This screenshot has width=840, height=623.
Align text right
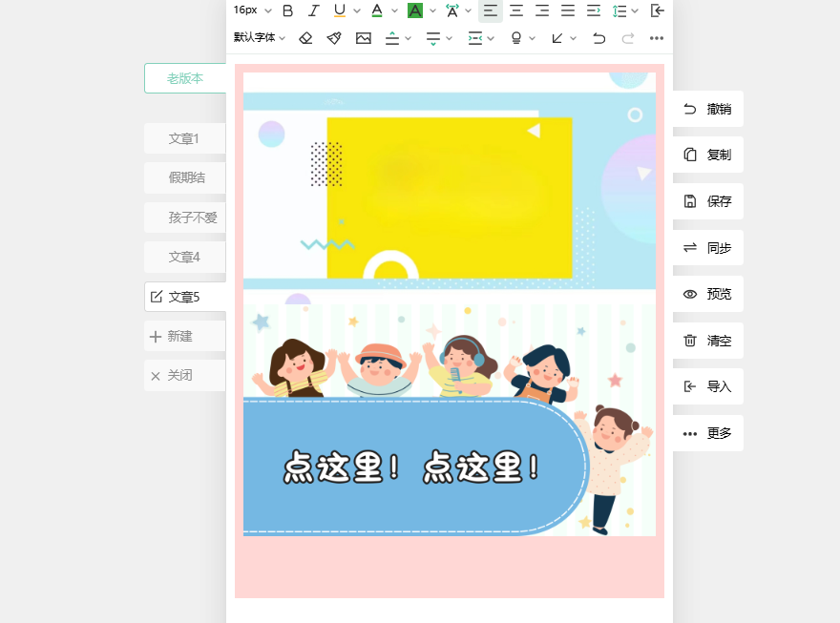coord(542,10)
